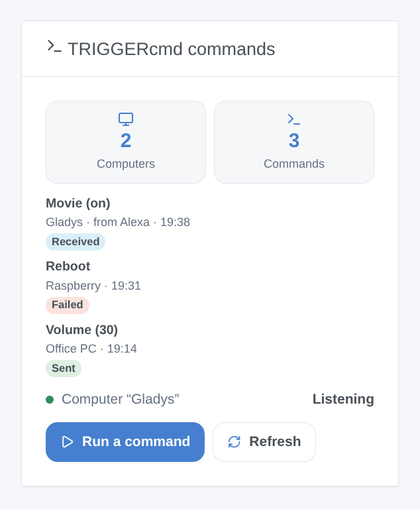
Task: Click the monitor icon above Computers count
Action: (126, 119)
